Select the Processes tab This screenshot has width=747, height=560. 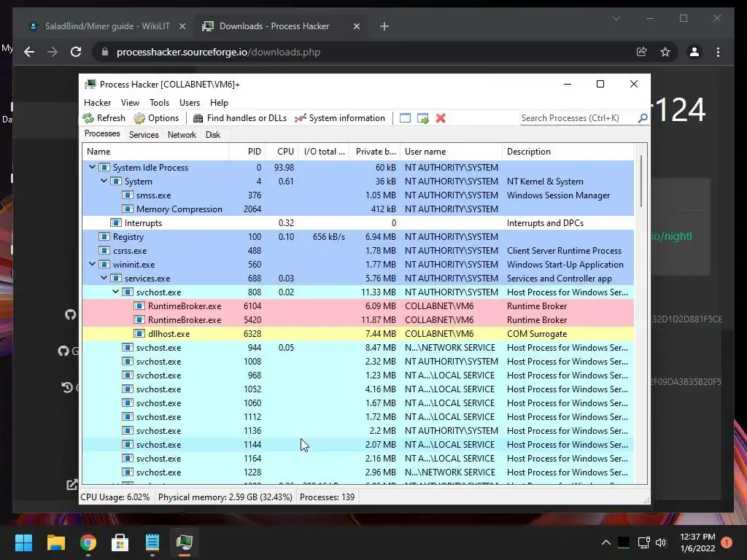click(x=102, y=134)
